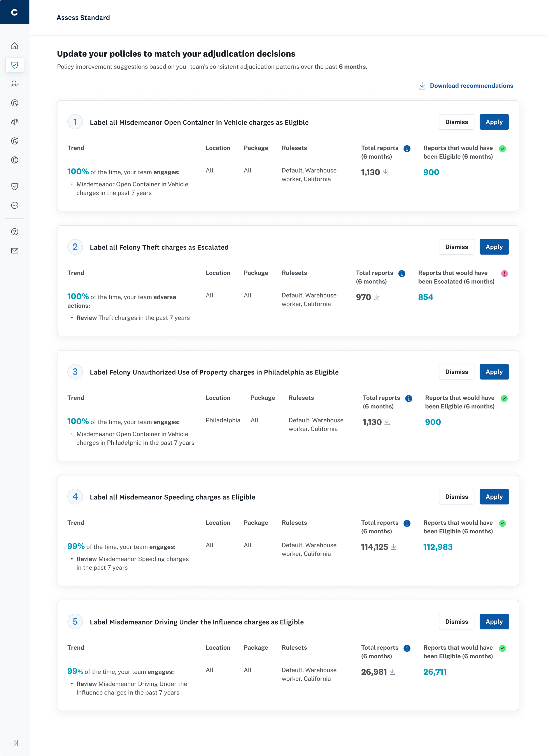
Task: Click the scales of justice sidebar icon
Action: [15, 122]
